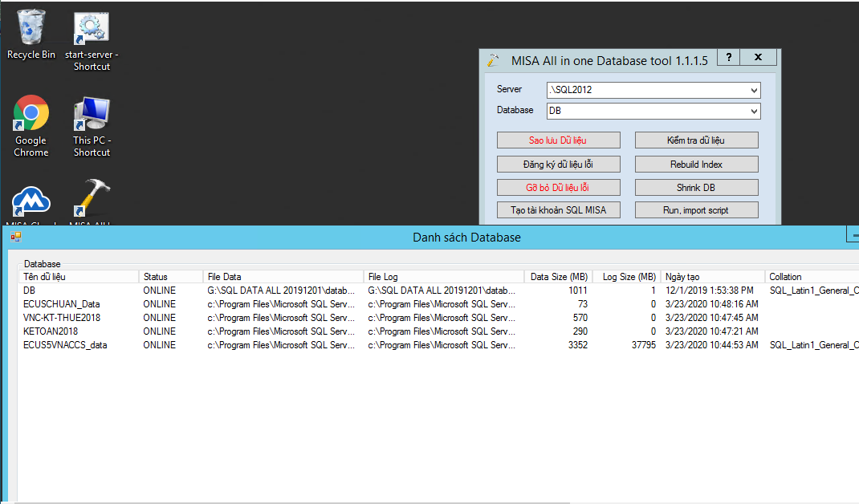Select the KETOAN2018 database row

pos(438,331)
